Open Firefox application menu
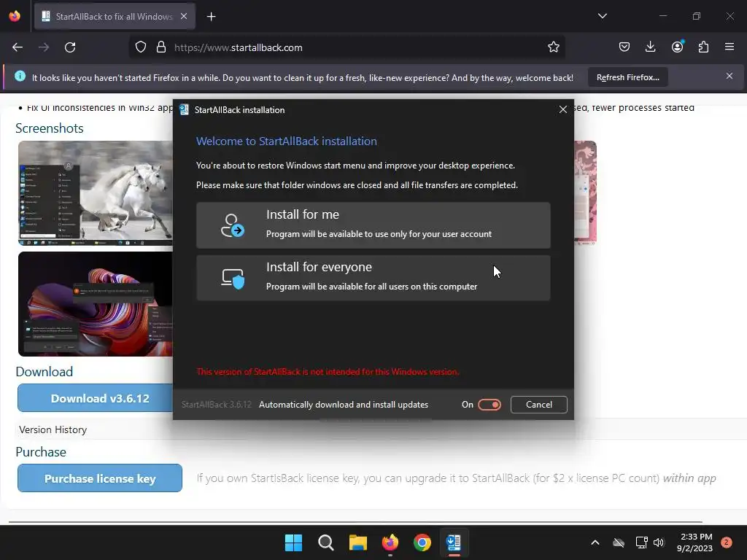 pyautogui.click(x=729, y=47)
